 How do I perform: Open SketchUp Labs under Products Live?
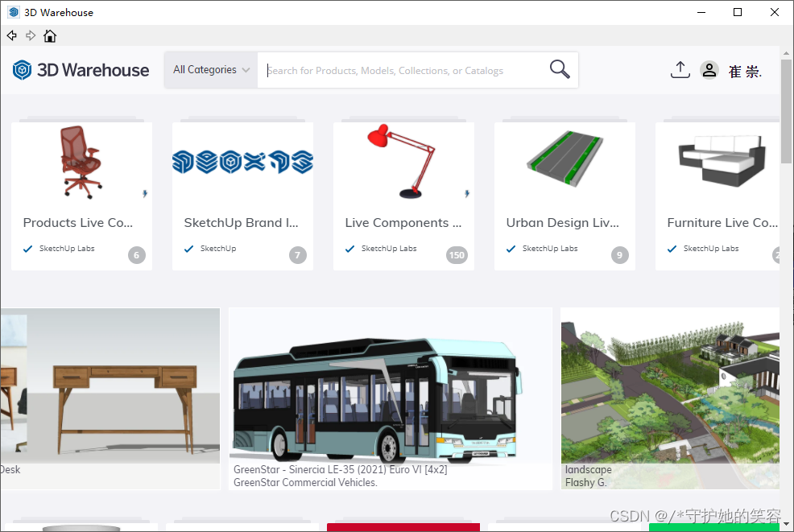pos(67,249)
